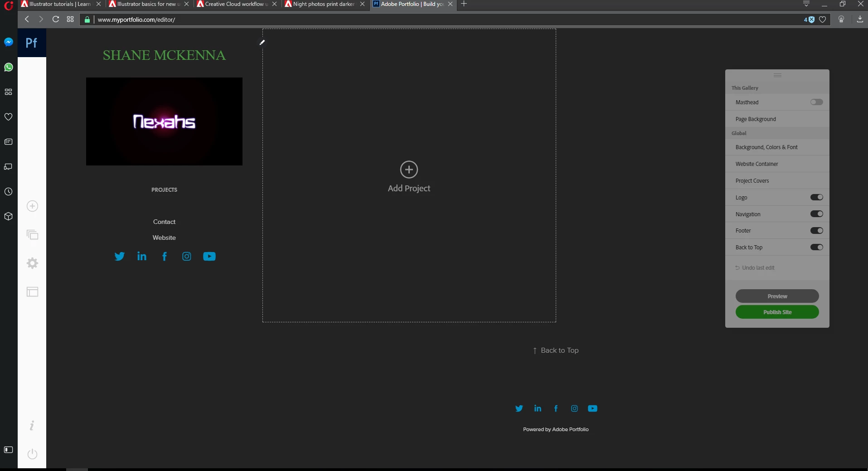The image size is (868, 471).
Task: Click the footer Twitter icon
Action: tap(519, 408)
